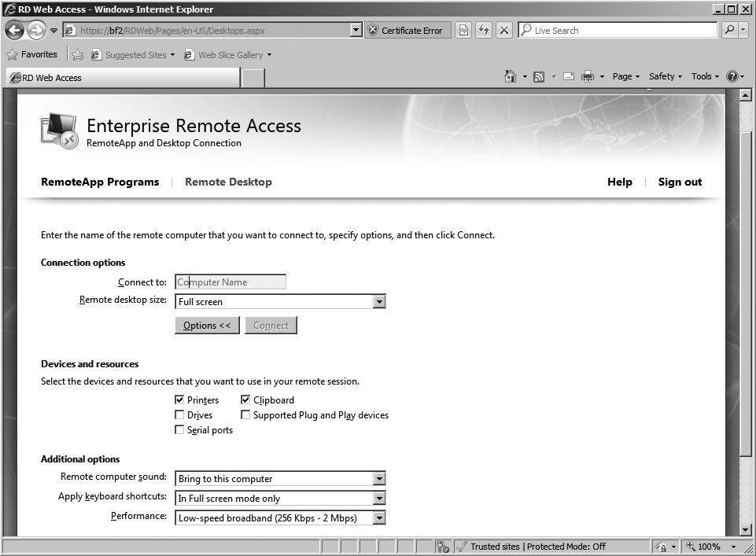Image resolution: width=756 pixels, height=556 pixels.
Task: Check Supported Plug and Play devices
Action: tap(245, 414)
